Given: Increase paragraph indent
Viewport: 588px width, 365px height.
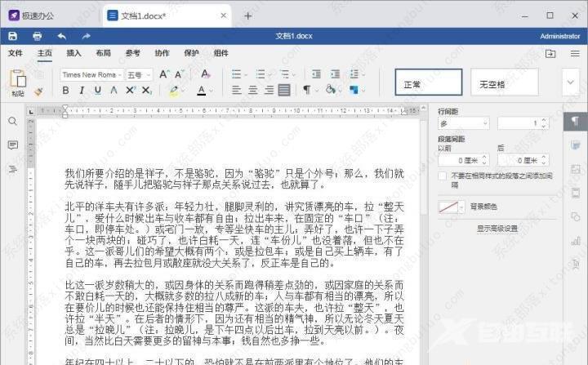Looking at the screenshot, I should (x=335, y=74).
